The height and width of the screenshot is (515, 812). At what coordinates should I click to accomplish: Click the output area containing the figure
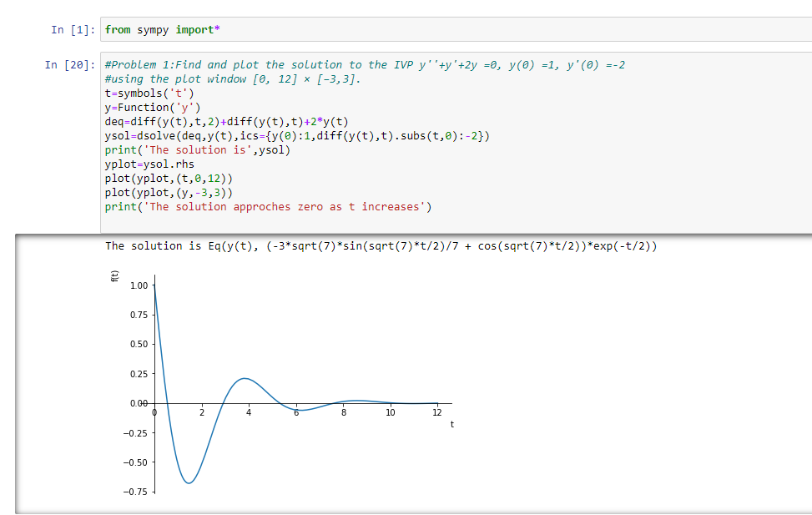click(x=584, y=376)
